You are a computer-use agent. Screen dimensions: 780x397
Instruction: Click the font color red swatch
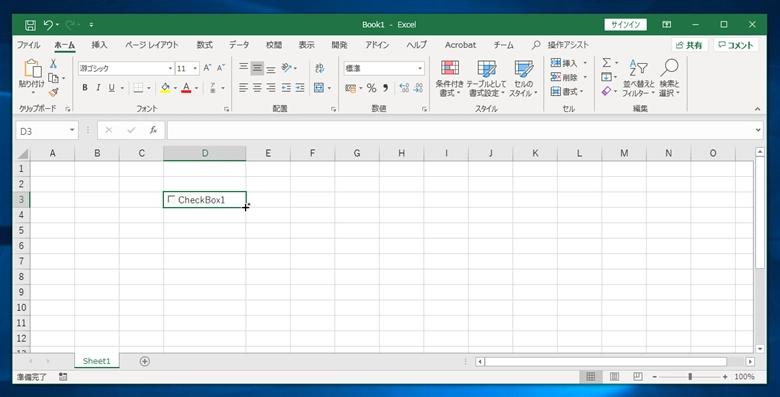tap(186, 88)
